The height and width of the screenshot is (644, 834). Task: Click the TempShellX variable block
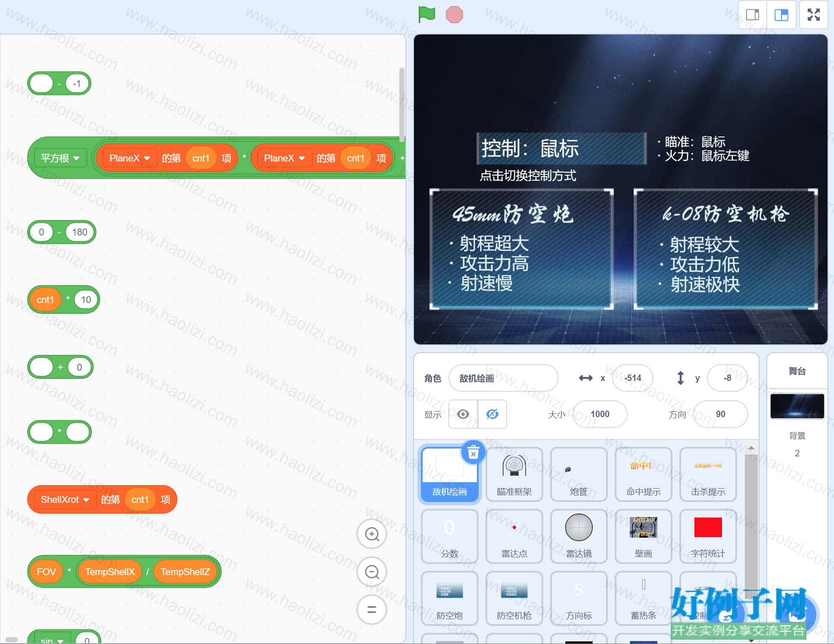tap(110, 572)
